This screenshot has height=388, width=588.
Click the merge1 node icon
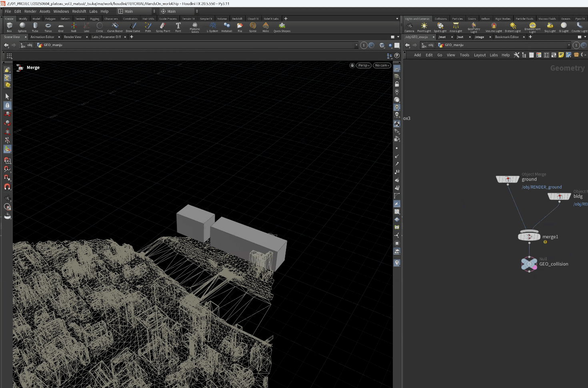pyautogui.click(x=529, y=237)
